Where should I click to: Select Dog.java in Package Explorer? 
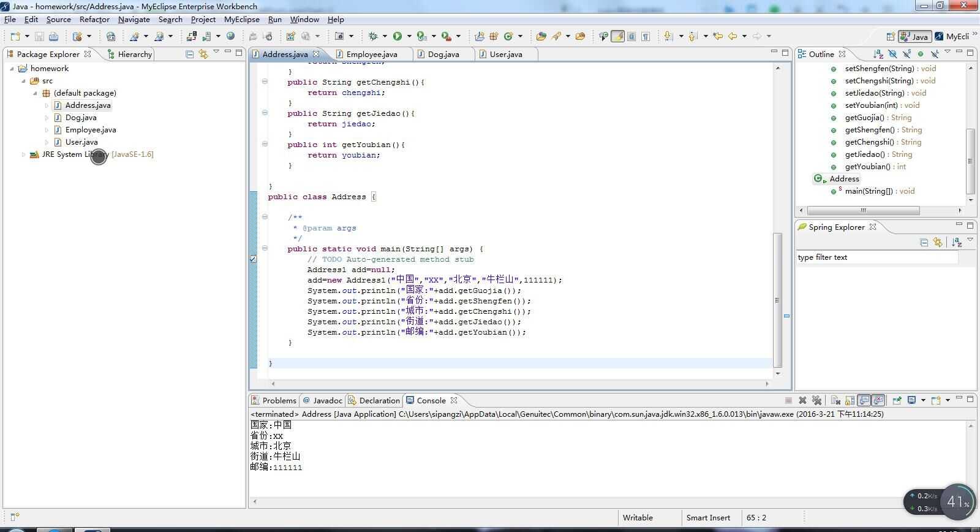point(81,118)
